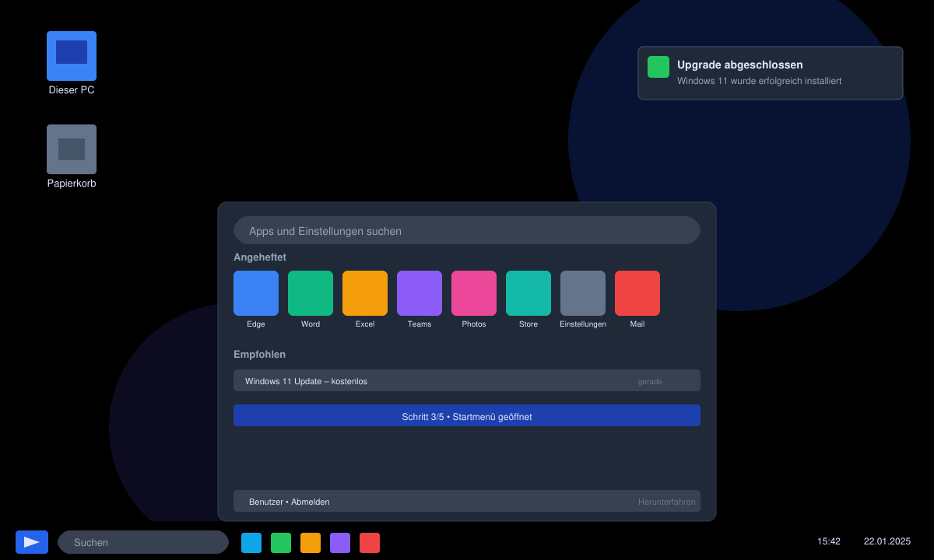Image resolution: width=934 pixels, height=560 pixels.
Task: Open the red taskbar app icon
Action: [370, 543]
